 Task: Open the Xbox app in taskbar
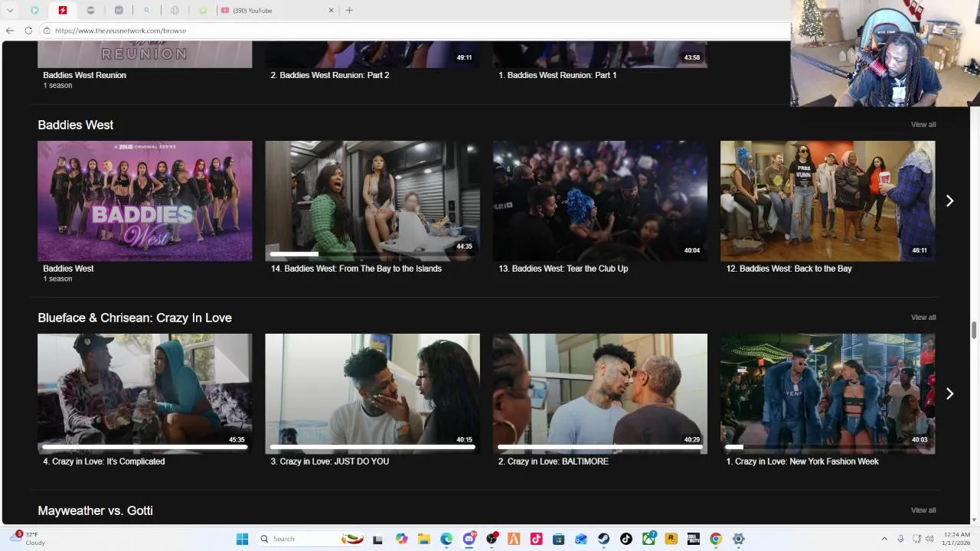coord(648,539)
